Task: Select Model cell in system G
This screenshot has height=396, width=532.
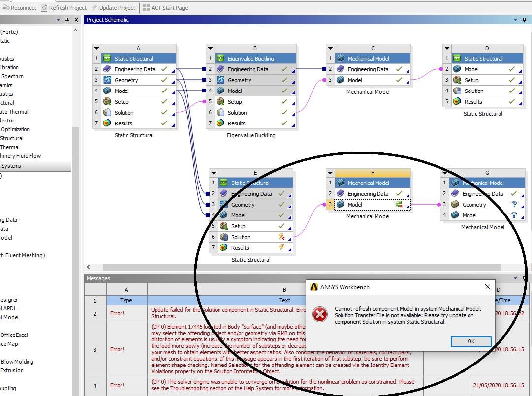Action: (x=487, y=215)
